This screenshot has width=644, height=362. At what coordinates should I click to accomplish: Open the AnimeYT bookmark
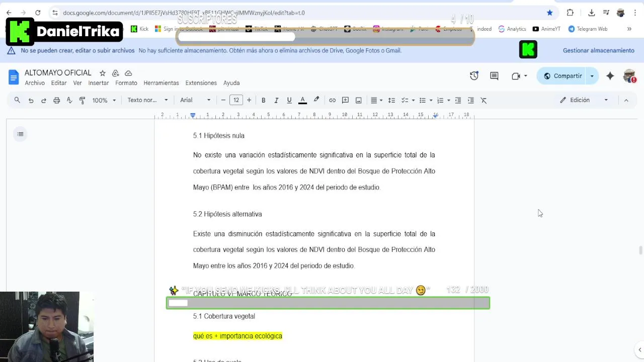coord(546,29)
